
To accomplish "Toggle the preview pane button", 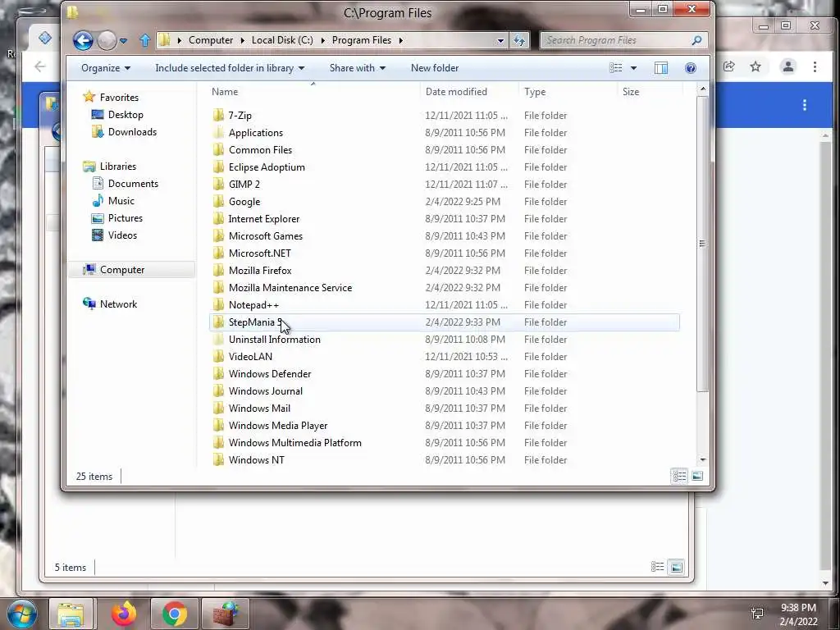I will point(661,68).
